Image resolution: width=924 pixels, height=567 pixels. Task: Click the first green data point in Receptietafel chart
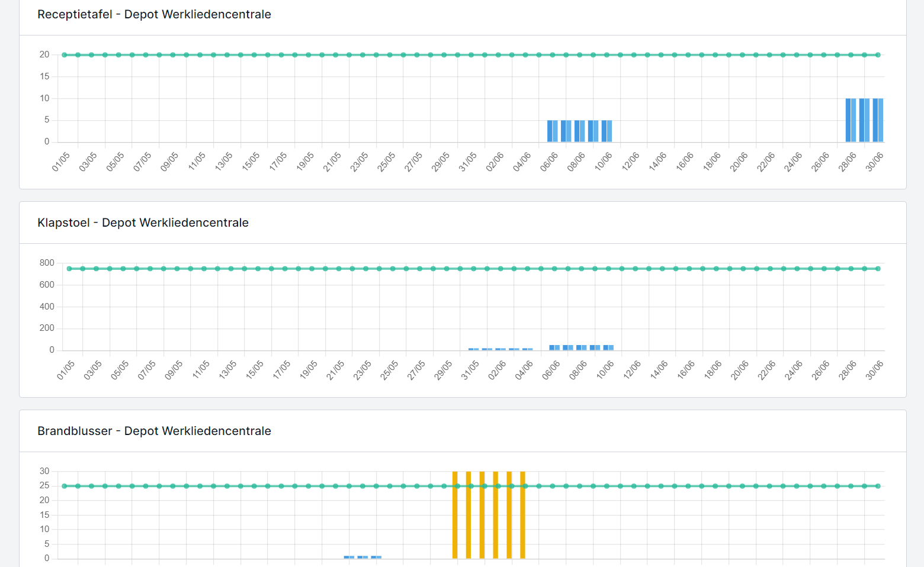click(x=65, y=55)
